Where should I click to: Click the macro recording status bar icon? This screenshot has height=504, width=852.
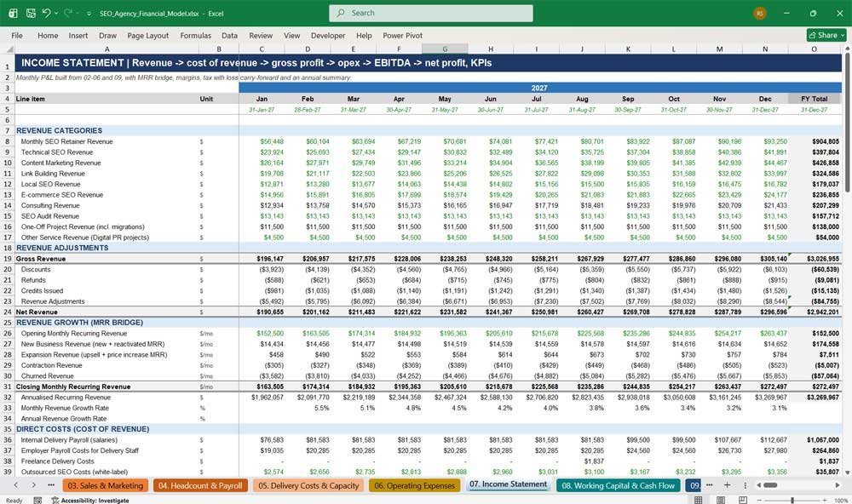tap(37, 501)
